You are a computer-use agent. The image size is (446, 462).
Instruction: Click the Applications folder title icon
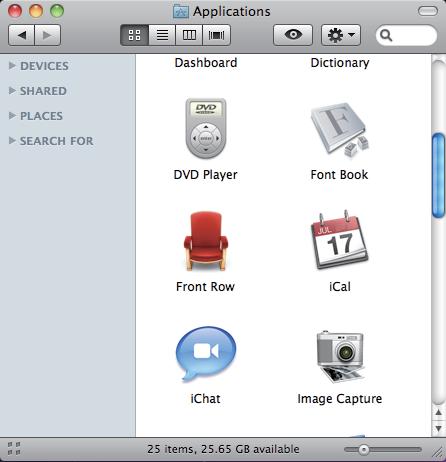tap(181, 12)
